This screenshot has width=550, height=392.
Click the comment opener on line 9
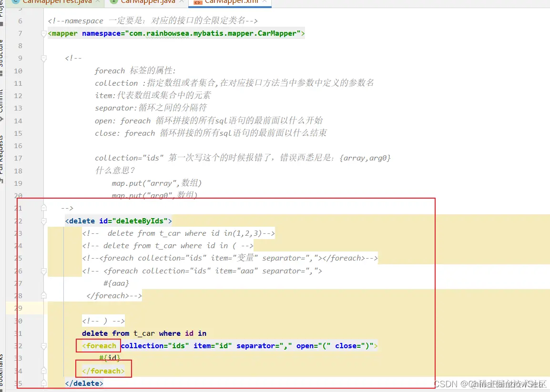[73, 58]
